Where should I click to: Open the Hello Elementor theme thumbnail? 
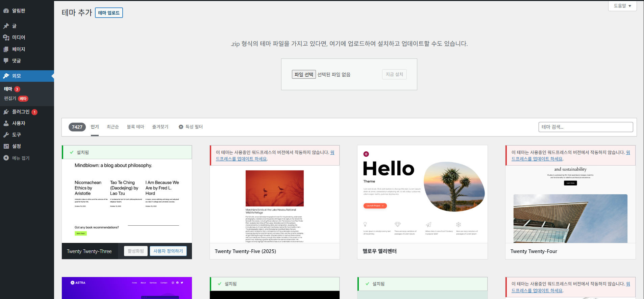click(422, 194)
